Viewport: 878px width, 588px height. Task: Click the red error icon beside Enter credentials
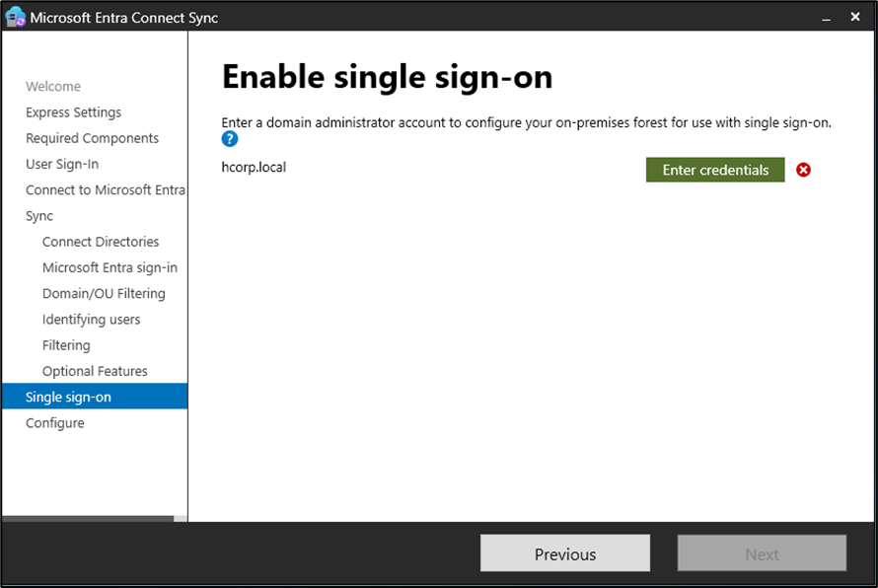[803, 170]
